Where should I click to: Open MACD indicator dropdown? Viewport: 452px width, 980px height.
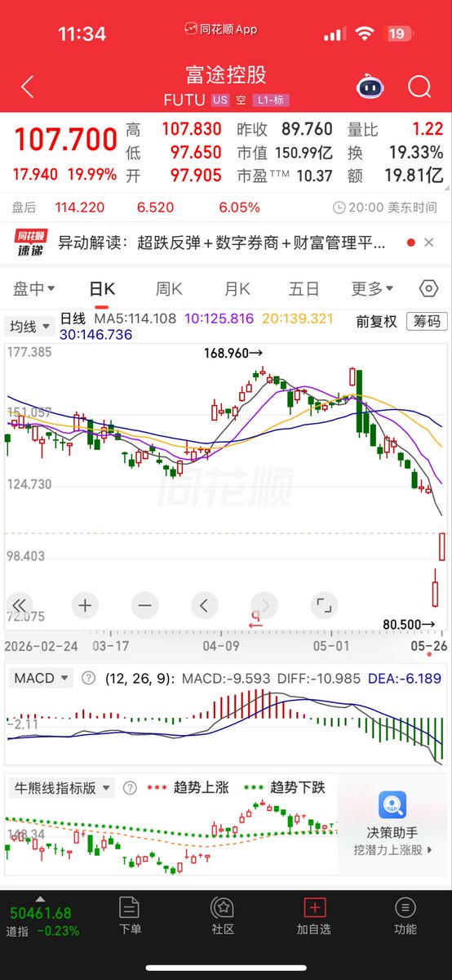point(40,679)
